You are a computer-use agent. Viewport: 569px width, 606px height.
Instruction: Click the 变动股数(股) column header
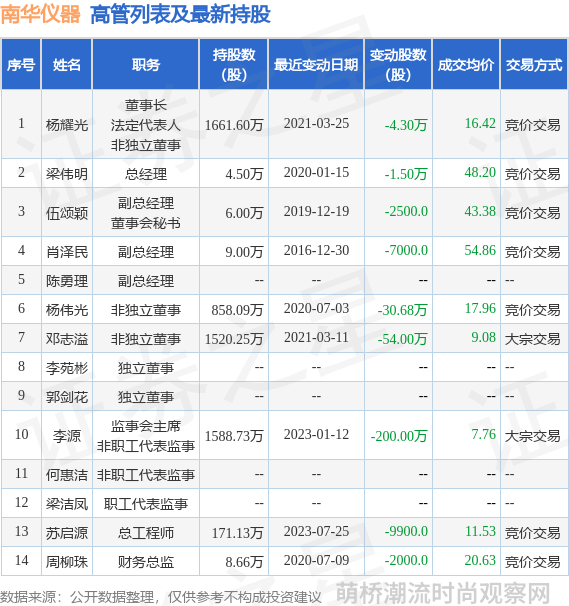point(398,65)
